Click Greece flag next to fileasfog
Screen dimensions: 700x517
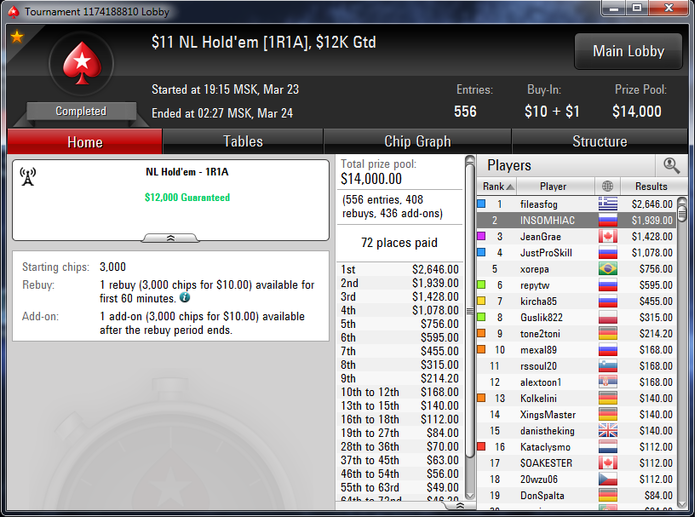point(608,204)
